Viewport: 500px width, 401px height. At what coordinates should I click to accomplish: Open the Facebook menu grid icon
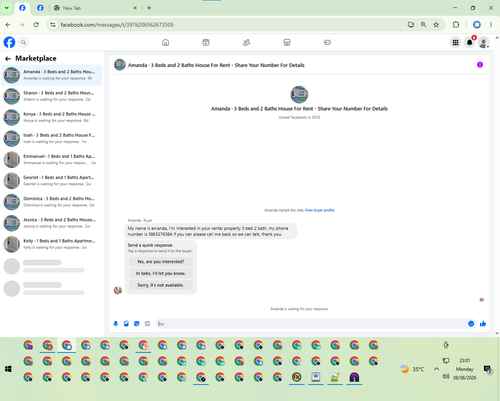[x=455, y=42]
